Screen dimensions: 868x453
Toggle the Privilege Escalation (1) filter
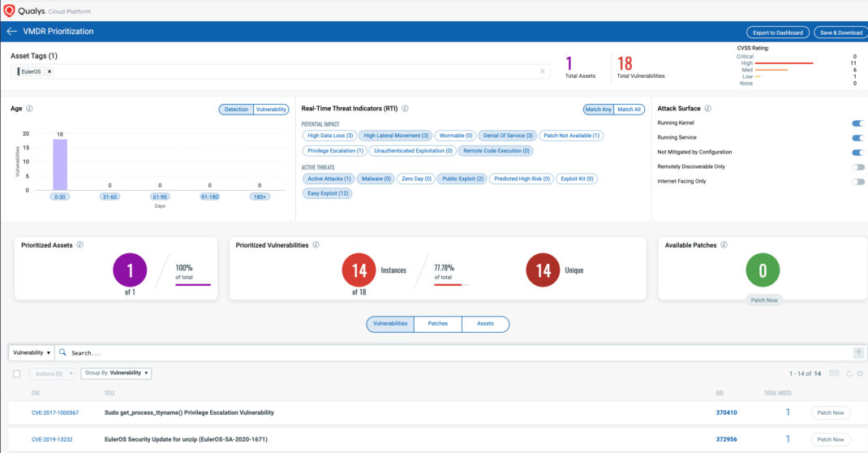pos(335,151)
